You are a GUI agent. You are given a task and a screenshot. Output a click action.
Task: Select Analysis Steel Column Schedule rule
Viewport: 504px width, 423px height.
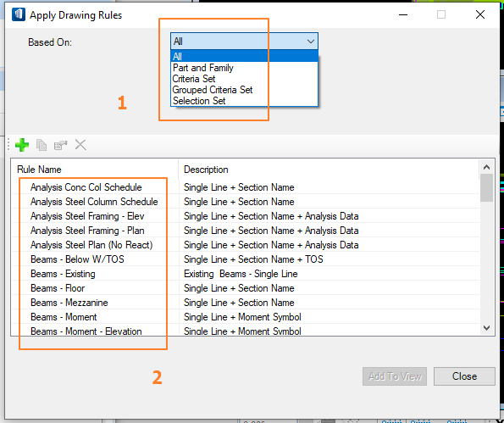246,202
